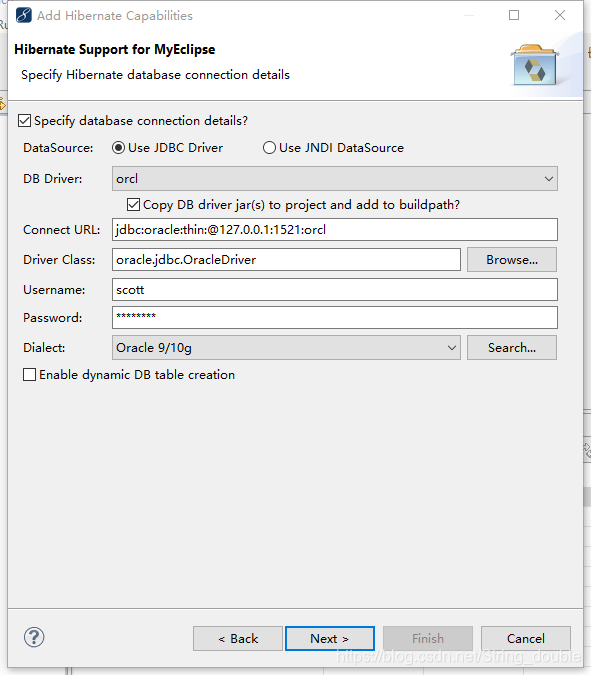Click the 'Dialect:' label
This screenshot has height=675, width=591.
44,347
